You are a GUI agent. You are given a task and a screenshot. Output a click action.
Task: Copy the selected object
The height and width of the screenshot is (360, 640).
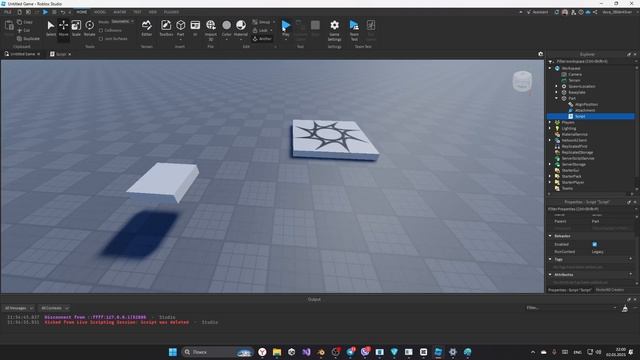click(24, 22)
